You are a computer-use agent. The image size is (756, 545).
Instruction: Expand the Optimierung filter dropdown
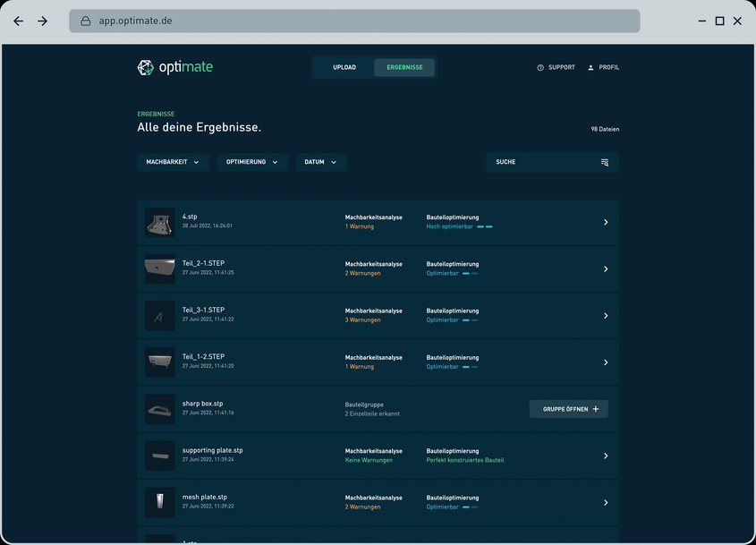[252, 162]
